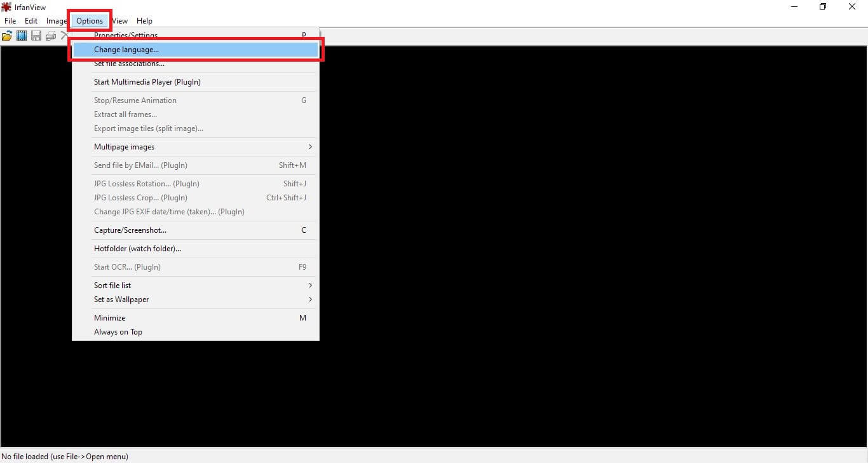Close the open Options menu
868x463 pixels.
click(x=90, y=21)
